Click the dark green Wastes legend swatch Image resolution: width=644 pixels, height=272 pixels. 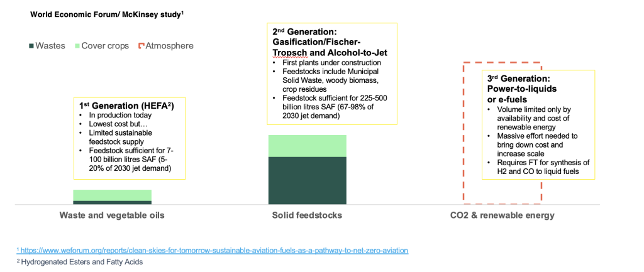31,46
